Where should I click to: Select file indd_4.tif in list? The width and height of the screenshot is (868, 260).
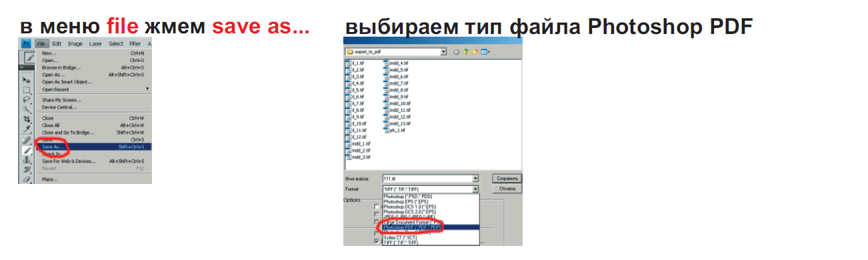coord(396,63)
